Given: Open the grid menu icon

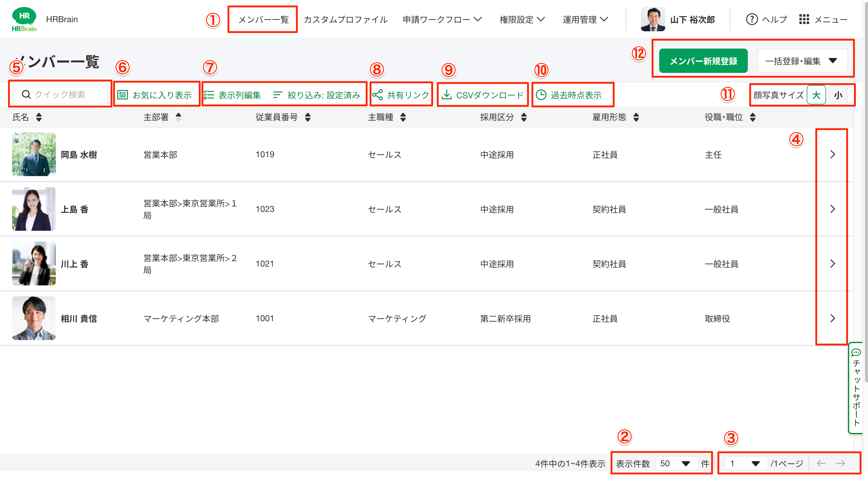Looking at the screenshot, I should [804, 19].
